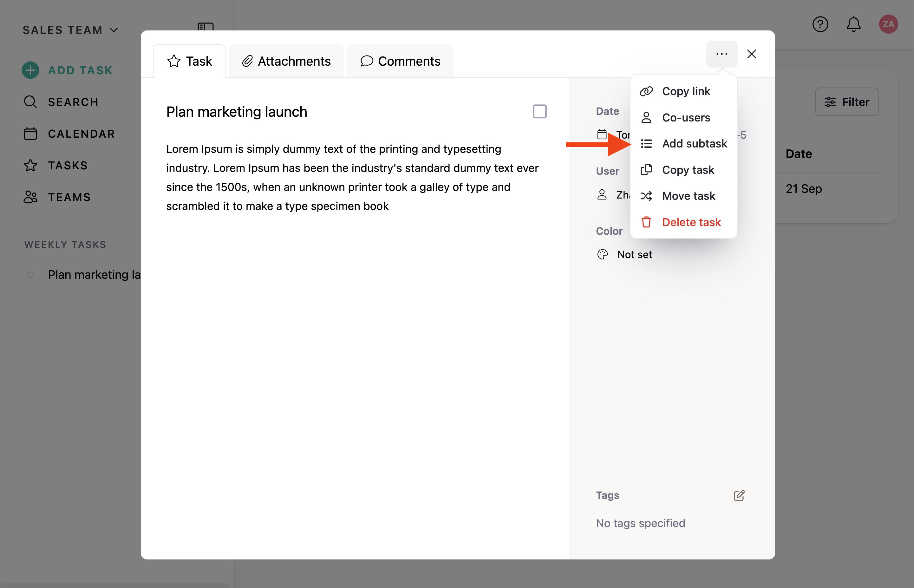Select Add subtask from the menu
Image resolution: width=914 pixels, height=588 pixels.
[x=694, y=144]
